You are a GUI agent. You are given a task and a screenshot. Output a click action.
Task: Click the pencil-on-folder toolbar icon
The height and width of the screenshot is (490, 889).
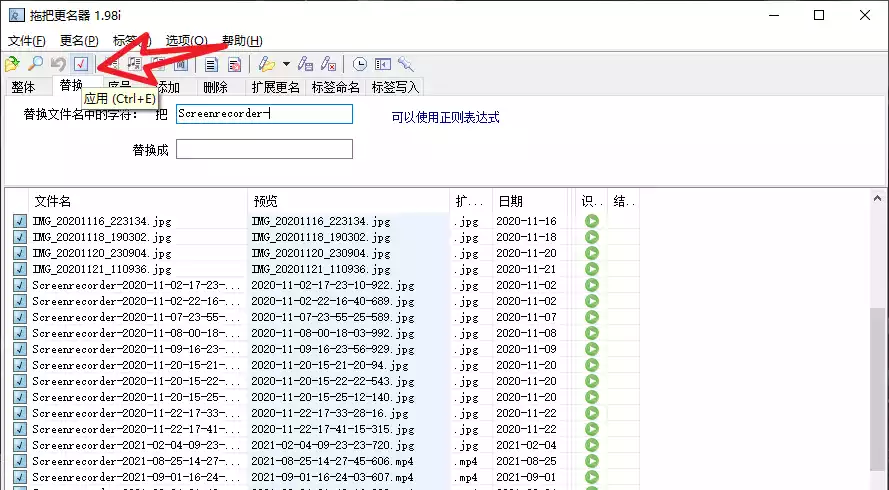coord(266,64)
